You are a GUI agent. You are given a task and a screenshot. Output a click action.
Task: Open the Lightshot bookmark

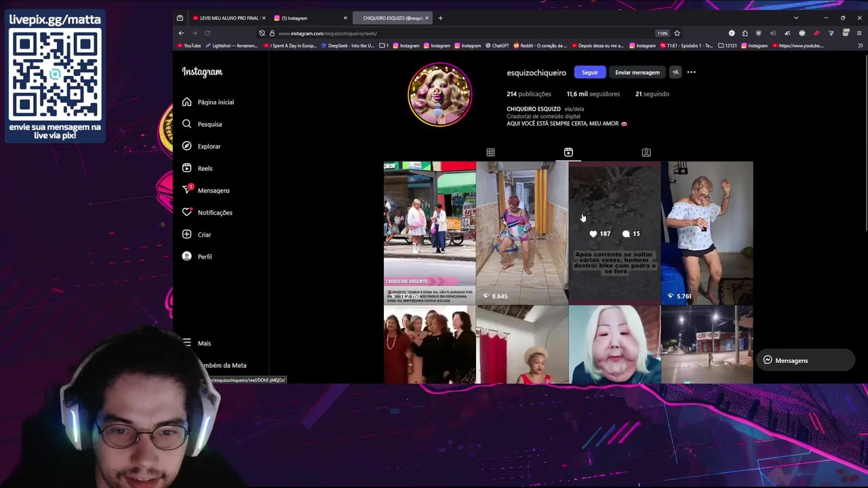231,46
